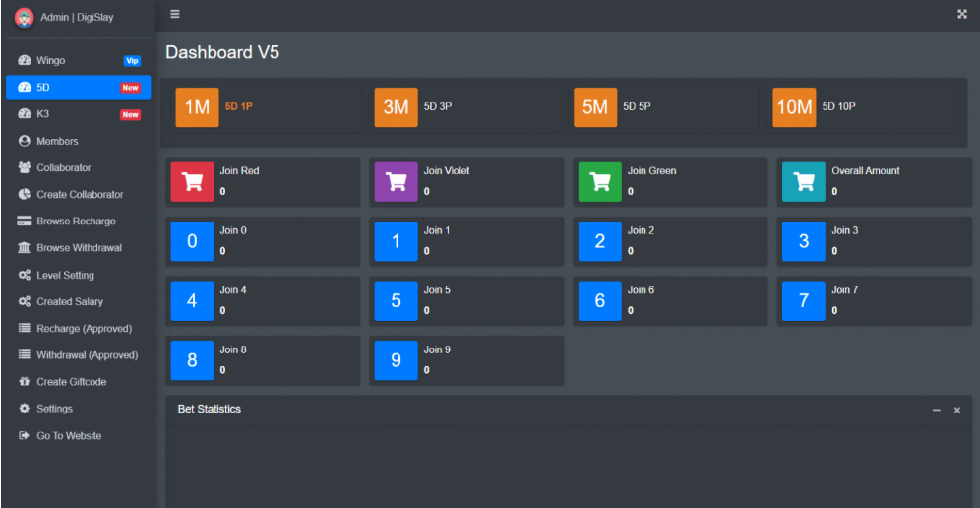The height and width of the screenshot is (508, 980).
Task: Open the Browse Withdrawal page
Action: pyautogui.click(x=78, y=248)
